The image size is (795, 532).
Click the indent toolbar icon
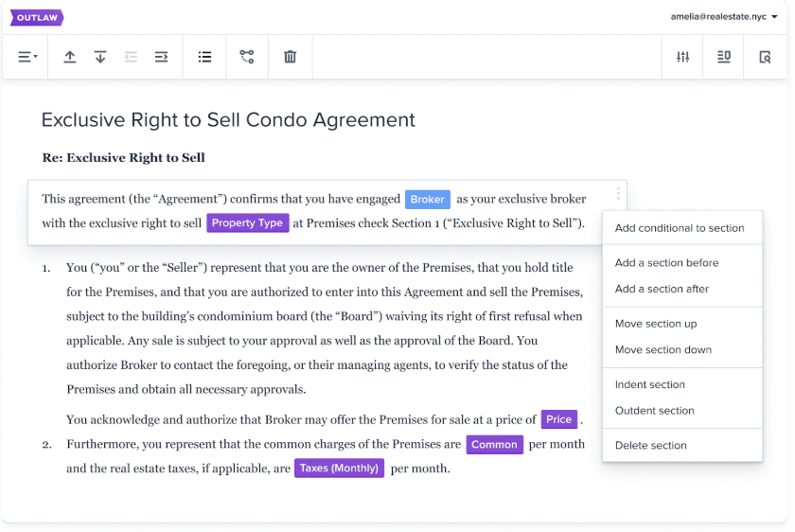161,57
